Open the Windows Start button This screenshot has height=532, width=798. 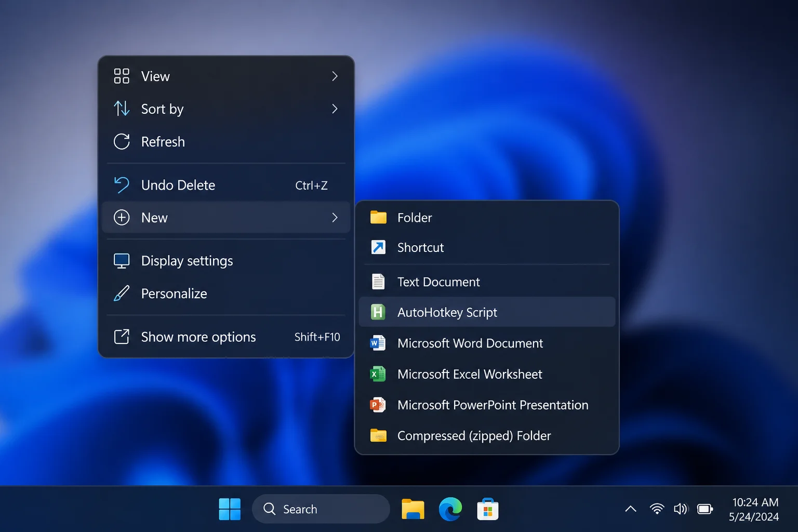coord(230,509)
